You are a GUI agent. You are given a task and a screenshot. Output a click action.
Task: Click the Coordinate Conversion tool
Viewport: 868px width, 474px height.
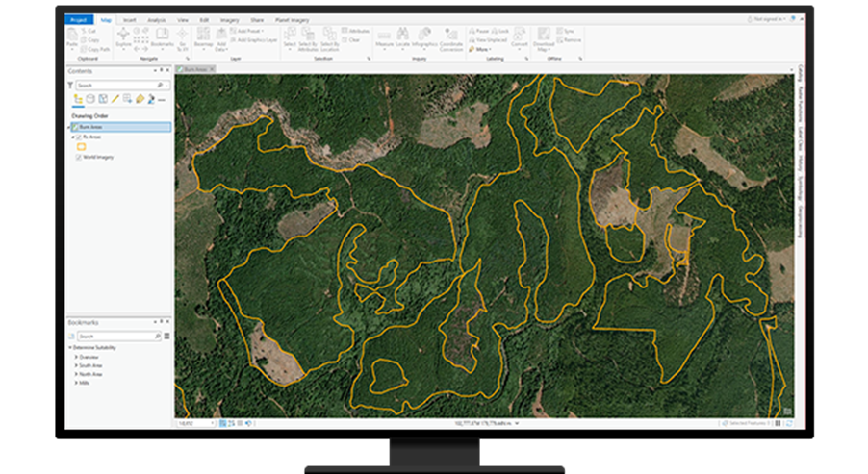(451, 38)
